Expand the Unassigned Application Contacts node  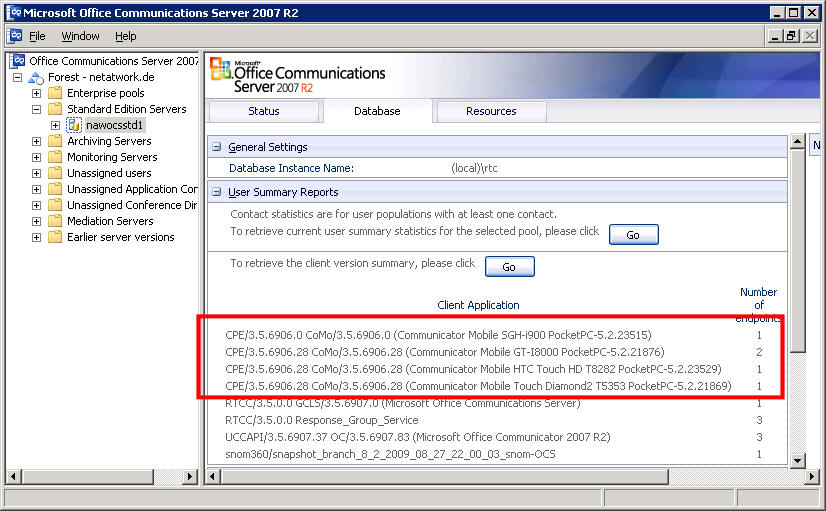click(x=36, y=189)
